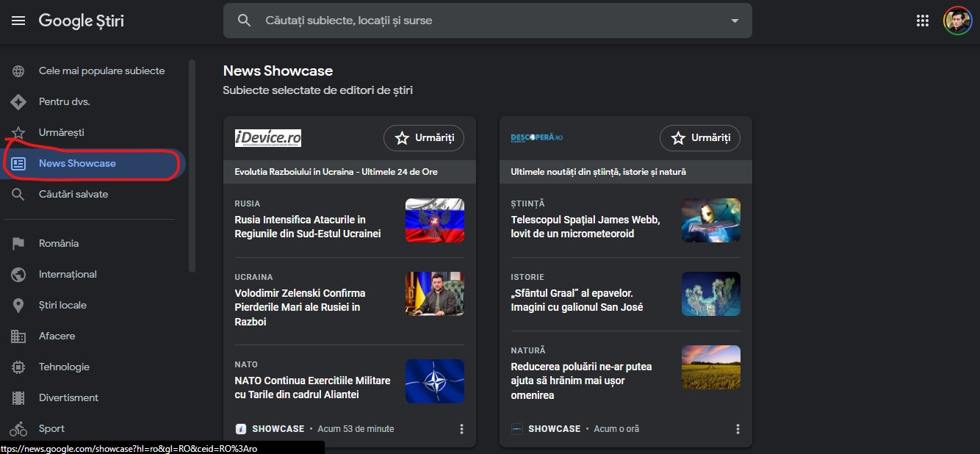This screenshot has height=454, width=980.
Task: Click the ȘTIINȚĂ category label
Action: (x=528, y=203)
